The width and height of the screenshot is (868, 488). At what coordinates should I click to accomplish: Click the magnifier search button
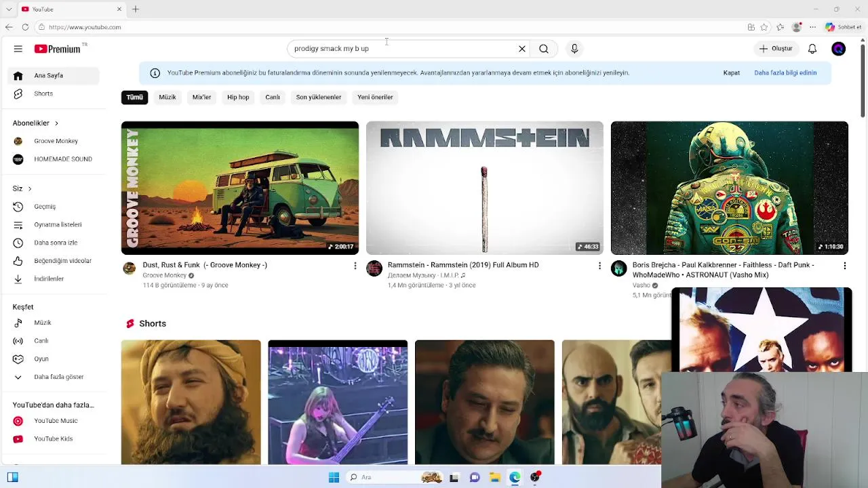[x=544, y=49]
